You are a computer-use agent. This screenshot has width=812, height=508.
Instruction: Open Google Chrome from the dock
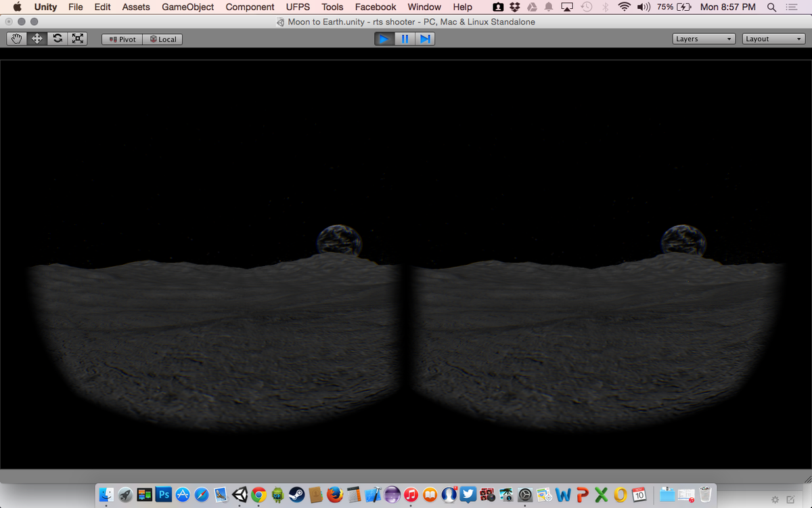(258, 495)
